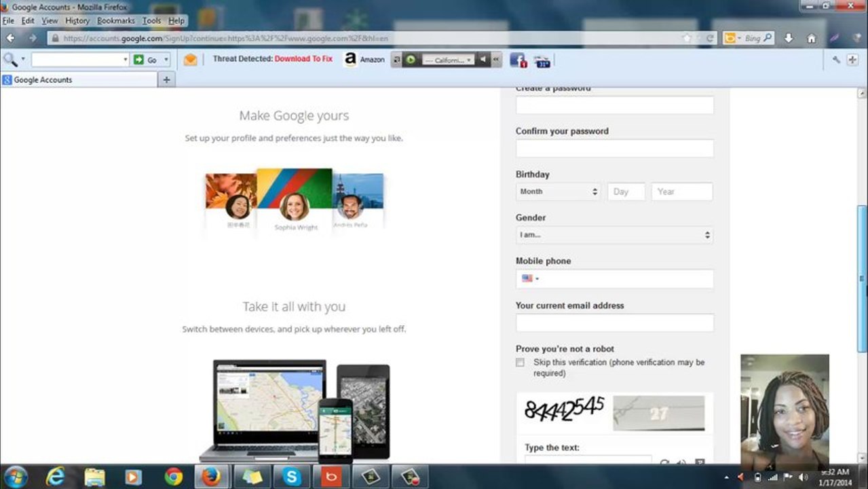Screen dimensions: 868x489
Task: Open Windows Explorer folder on taskbar
Action: tap(95, 477)
